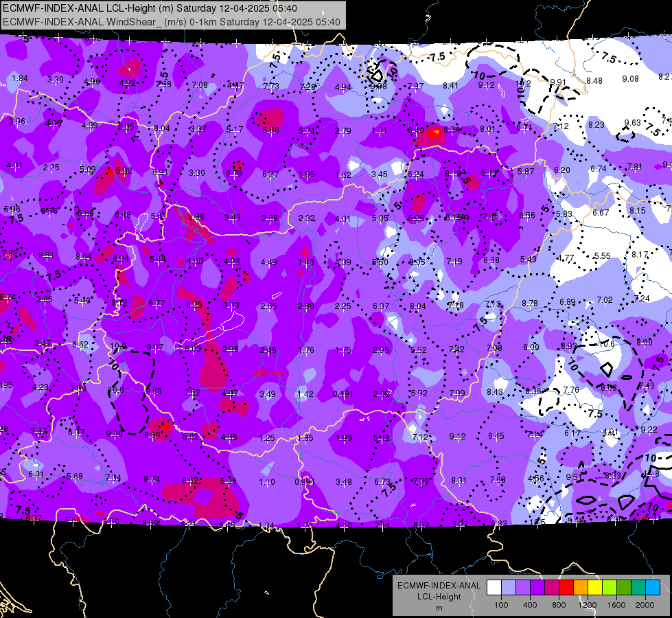Click the grid value 1.43

(x=306, y=262)
